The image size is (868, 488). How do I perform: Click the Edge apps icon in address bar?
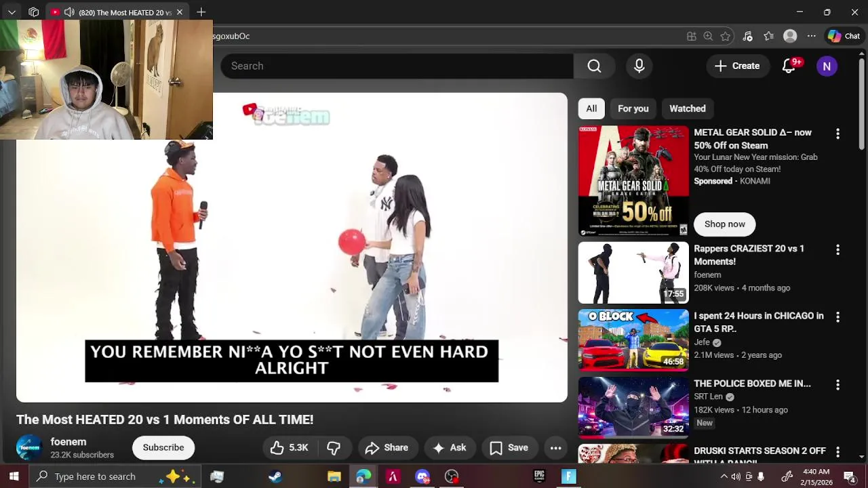(x=691, y=37)
